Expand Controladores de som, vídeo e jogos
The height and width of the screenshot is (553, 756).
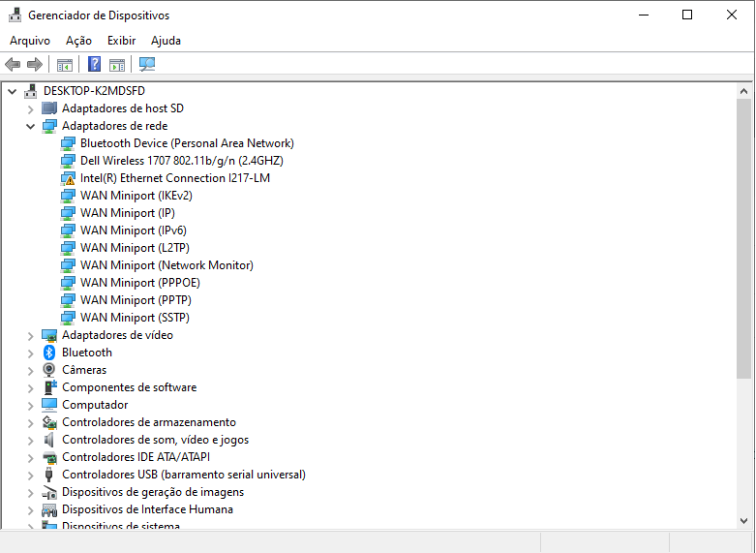[x=30, y=440]
